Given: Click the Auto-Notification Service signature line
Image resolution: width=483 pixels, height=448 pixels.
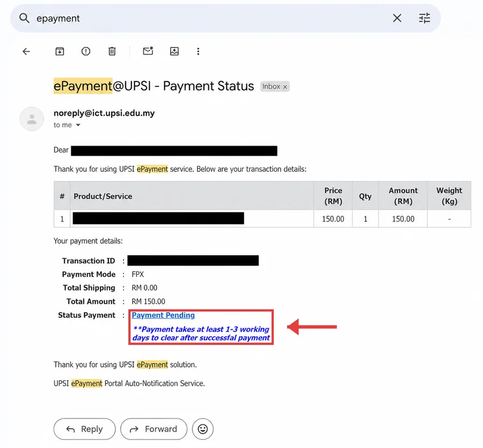Looking at the screenshot, I should click(x=129, y=384).
